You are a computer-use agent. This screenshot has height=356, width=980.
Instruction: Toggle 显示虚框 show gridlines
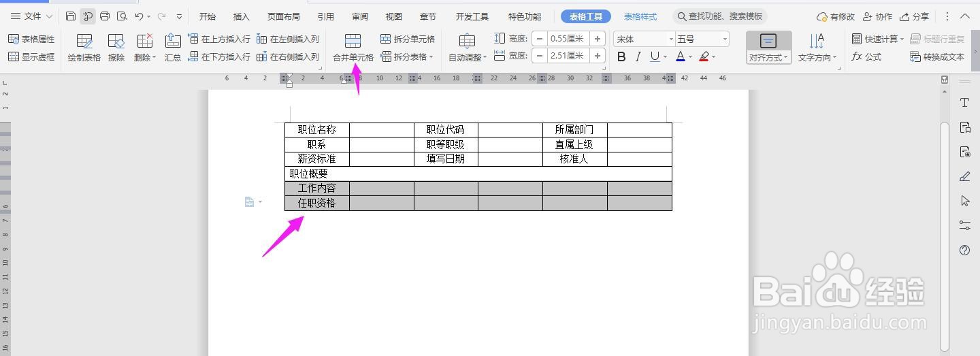(31, 57)
